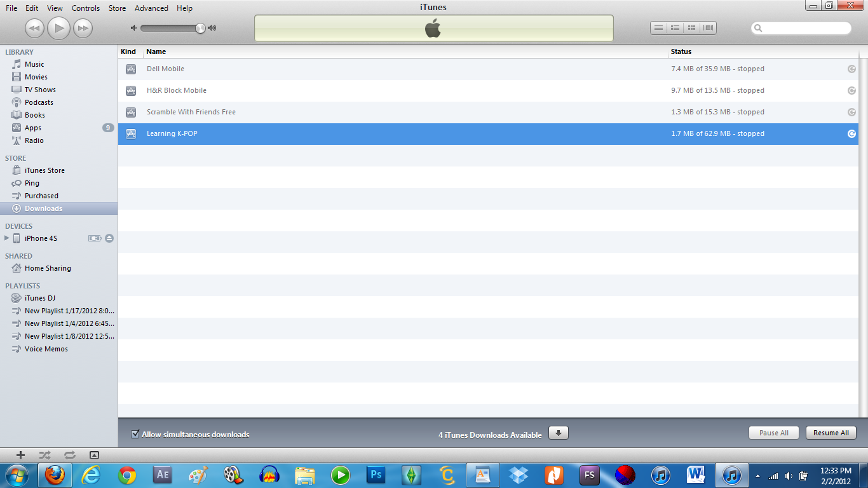Open Photoshop from the taskbar

[376, 475]
